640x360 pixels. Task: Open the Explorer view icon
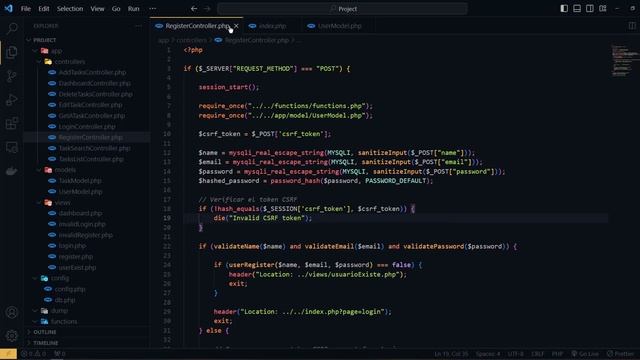[x=12, y=52]
